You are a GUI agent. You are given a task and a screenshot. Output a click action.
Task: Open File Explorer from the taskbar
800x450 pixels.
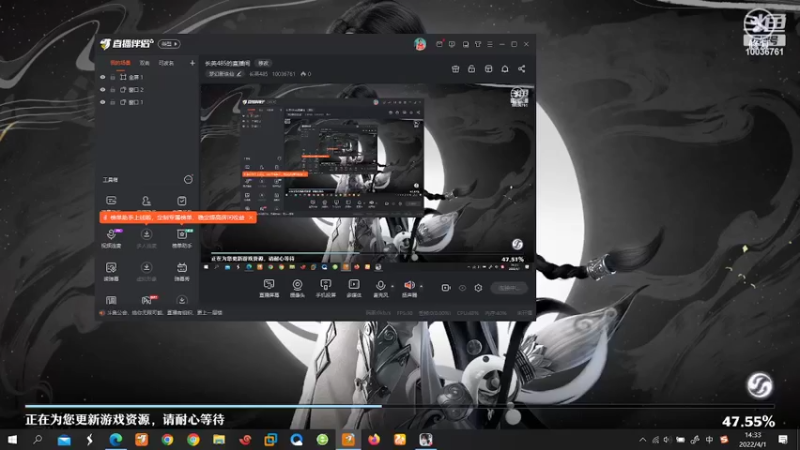point(219,439)
